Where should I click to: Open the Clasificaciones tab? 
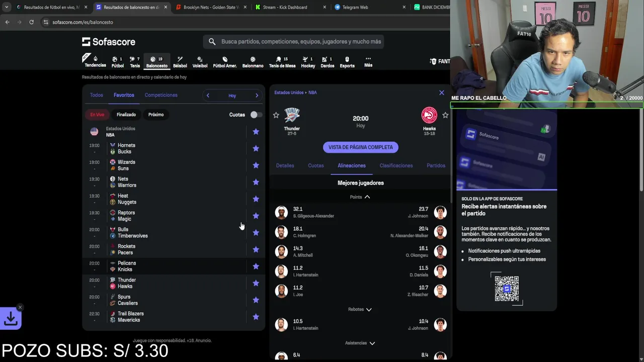(396, 165)
